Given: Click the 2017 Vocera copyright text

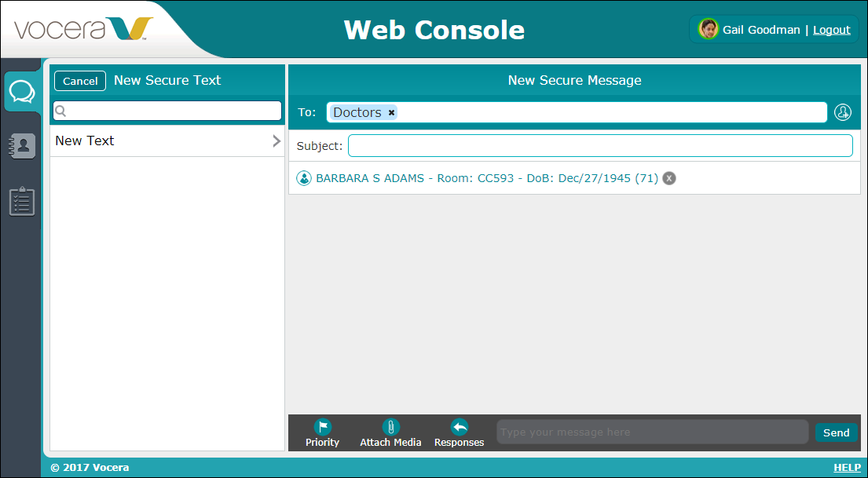Looking at the screenshot, I should coord(90,468).
